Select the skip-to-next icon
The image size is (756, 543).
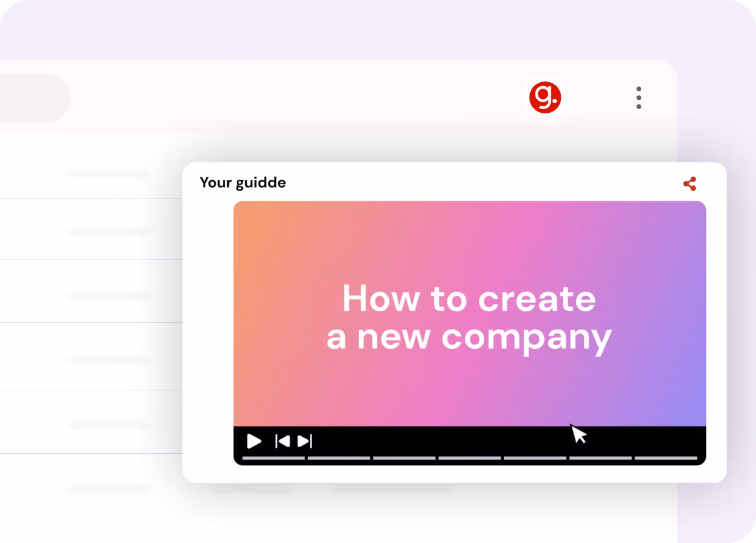(x=305, y=441)
